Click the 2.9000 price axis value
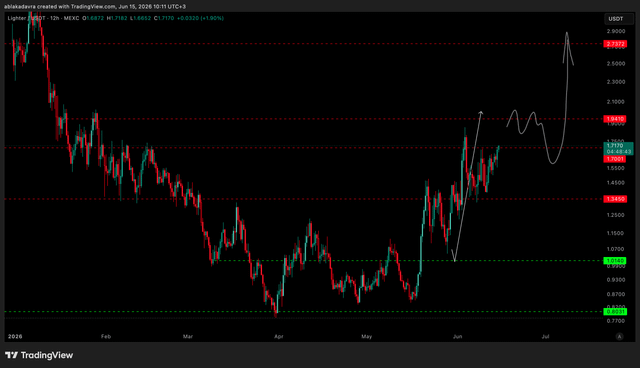640x368 pixels. 616,31
